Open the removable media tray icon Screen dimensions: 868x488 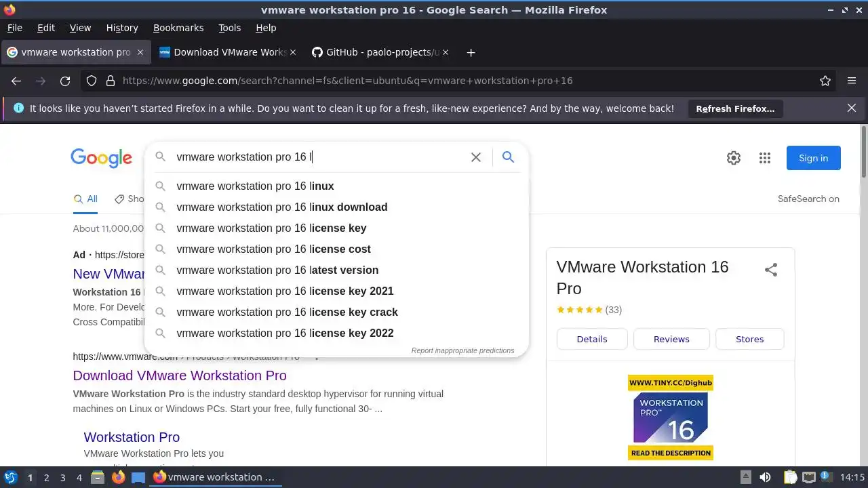click(745, 477)
